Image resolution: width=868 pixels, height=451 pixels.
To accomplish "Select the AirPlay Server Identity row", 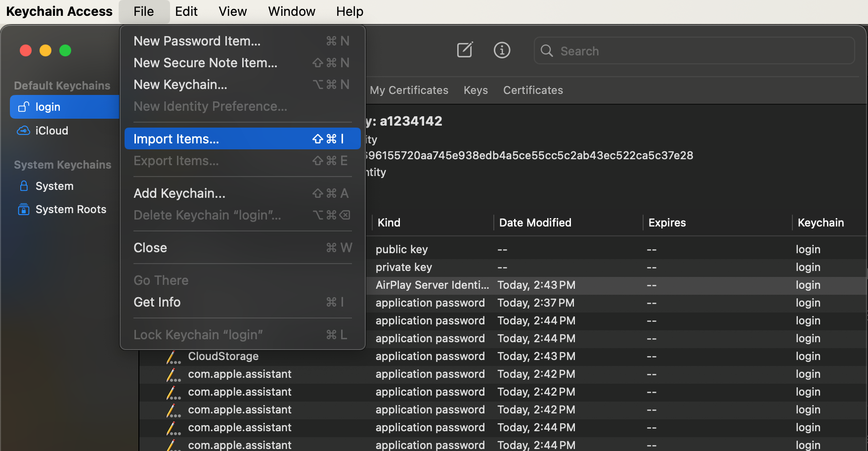I will tap(616, 285).
